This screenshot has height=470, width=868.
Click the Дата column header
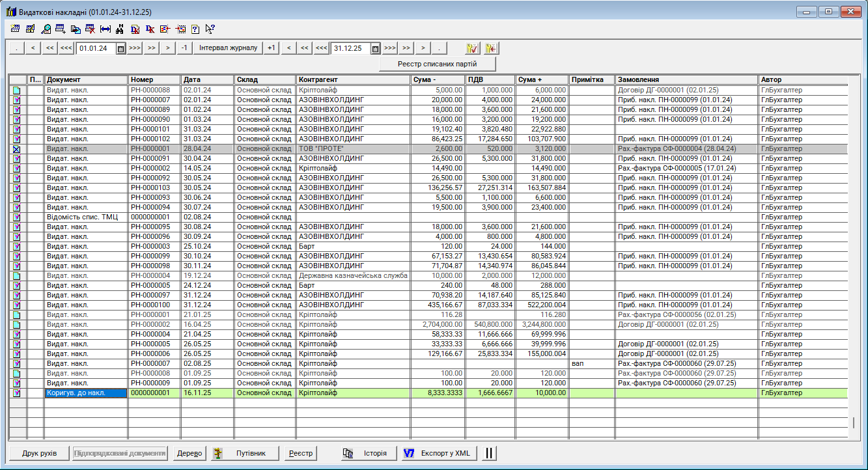click(x=207, y=79)
